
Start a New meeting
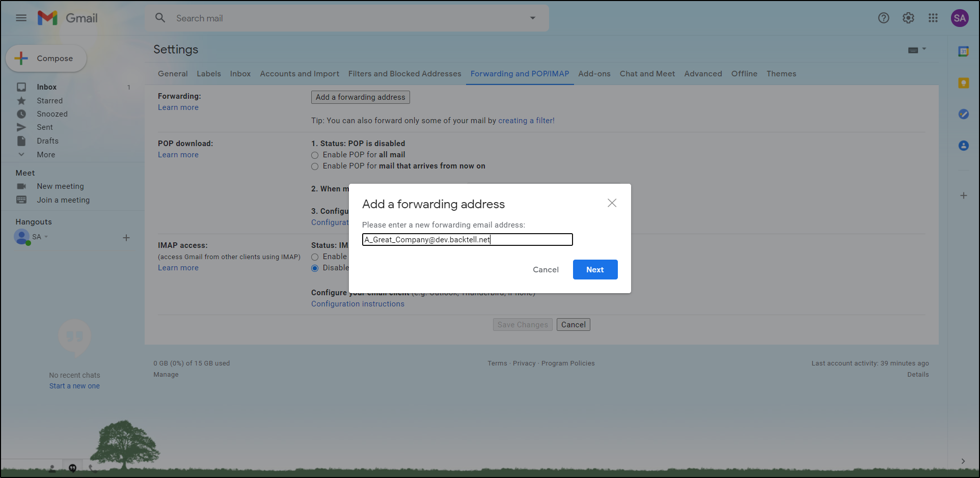pos(60,186)
